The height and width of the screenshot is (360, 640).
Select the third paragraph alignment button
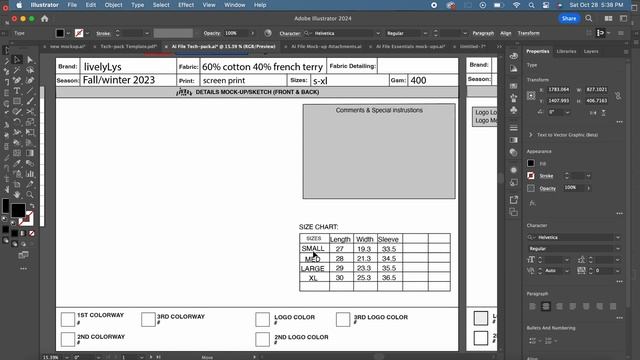(559, 307)
